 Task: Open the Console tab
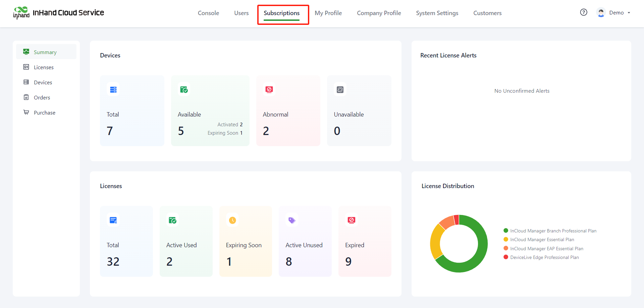tap(208, 13)
